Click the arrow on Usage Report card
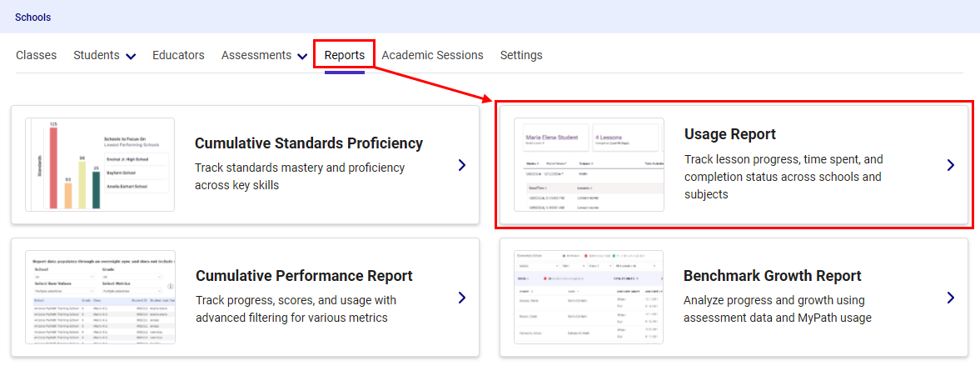The width and height of the screenshot is (980, 391). pyautogui.click(x=950, y=165)
